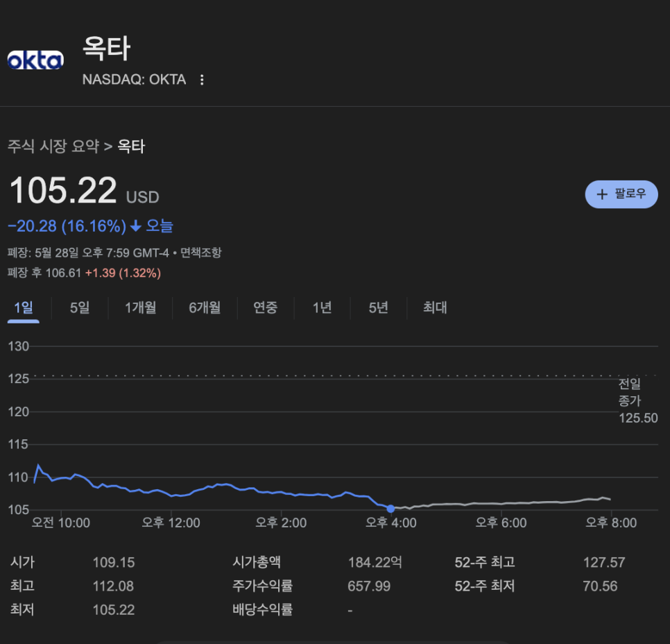Click the 최고 value 112.08
670x644 pixels.
tap(113, 586)
